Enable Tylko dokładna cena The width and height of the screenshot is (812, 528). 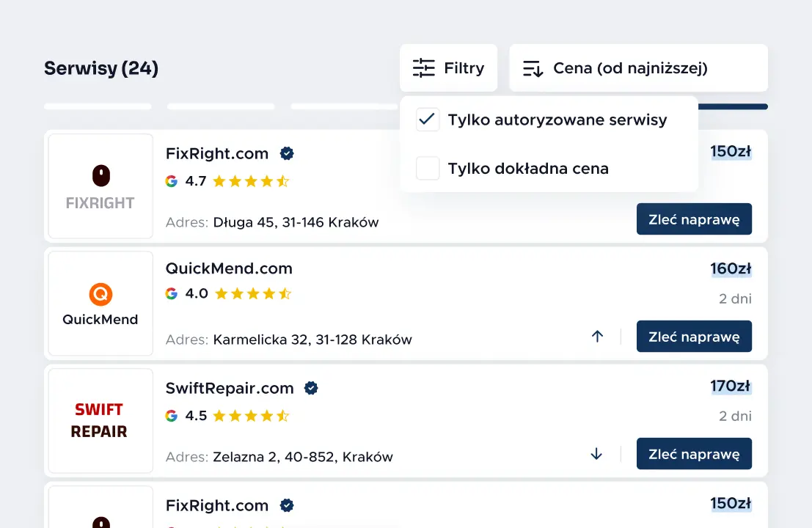coord(428,168)
